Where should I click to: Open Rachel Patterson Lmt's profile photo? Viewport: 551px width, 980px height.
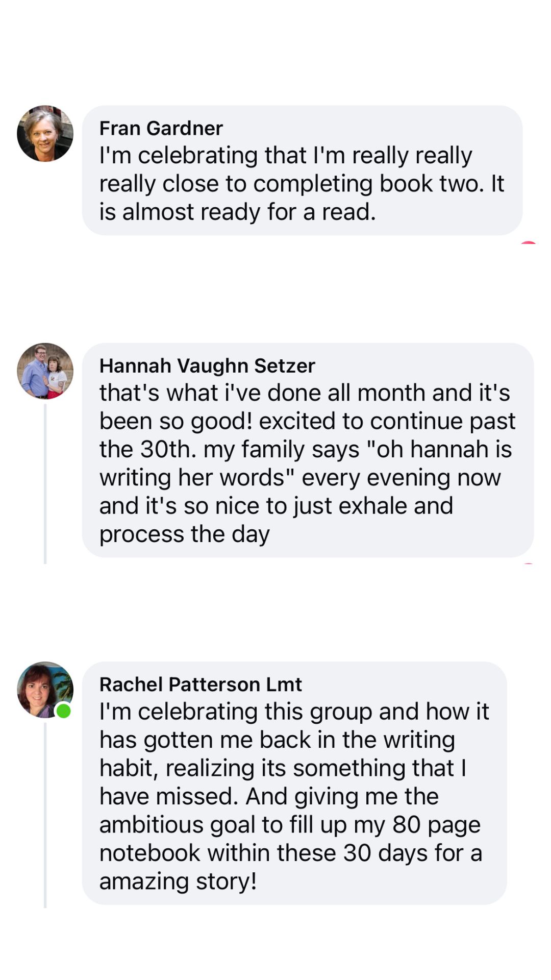click(x=45, y=690)
